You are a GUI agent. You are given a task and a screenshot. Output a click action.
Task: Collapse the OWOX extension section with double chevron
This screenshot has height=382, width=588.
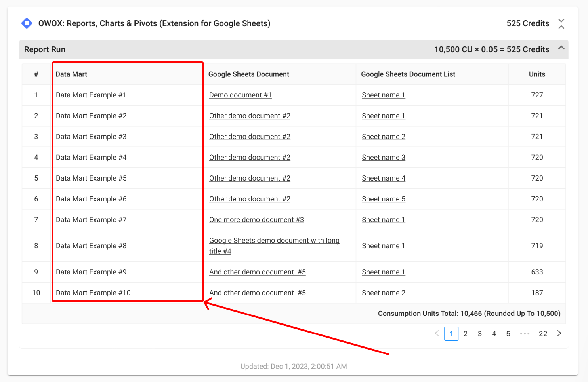pyautogui.click(x=561, y=23)
